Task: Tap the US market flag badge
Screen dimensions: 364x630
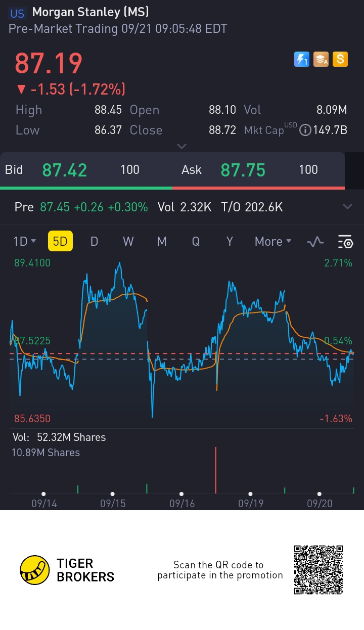Action: pos(17,13)
